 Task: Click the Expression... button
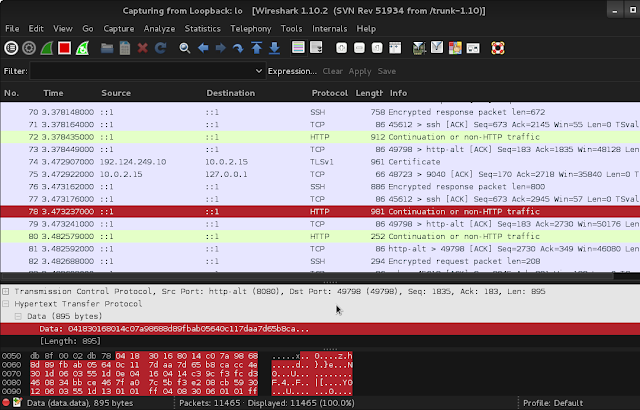coord(292,71)
